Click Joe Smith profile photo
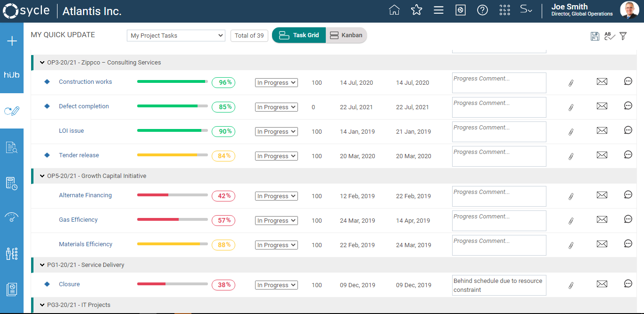The width and height of the screenshot is (644, 314). [x=629, y=10]
